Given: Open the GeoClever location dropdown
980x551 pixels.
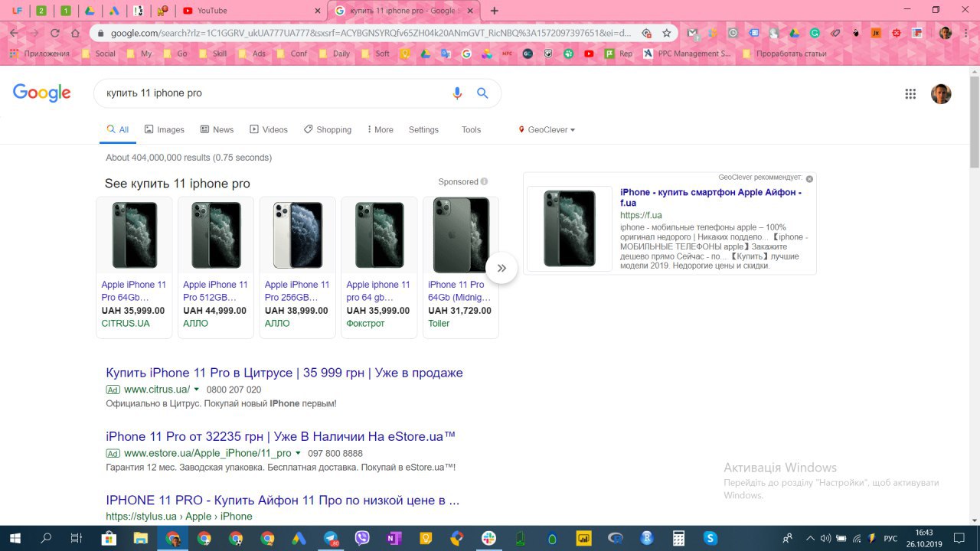Looking at the screenshot, I should point(547,129).
